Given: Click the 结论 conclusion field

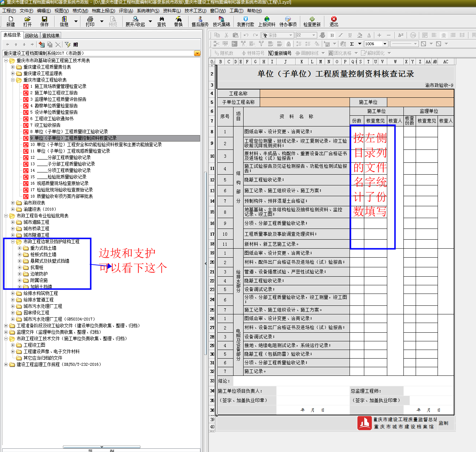Looking at the screenshot, I should click(343, 381).
